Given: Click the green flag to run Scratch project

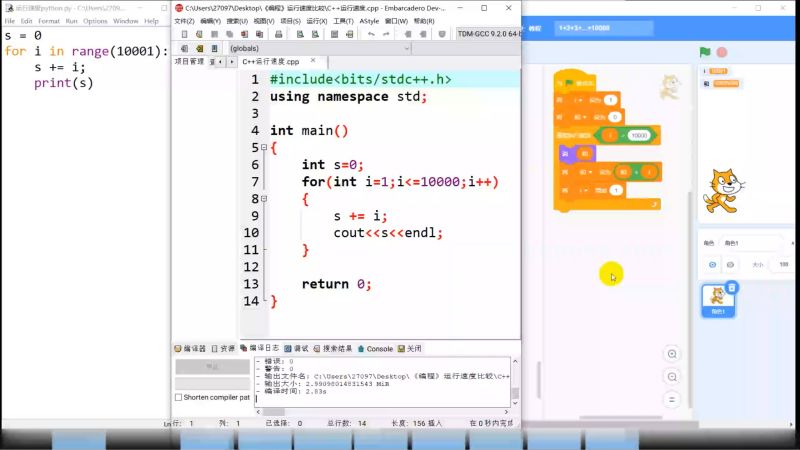Looking at the screenshot, I should tap(705, 52).
